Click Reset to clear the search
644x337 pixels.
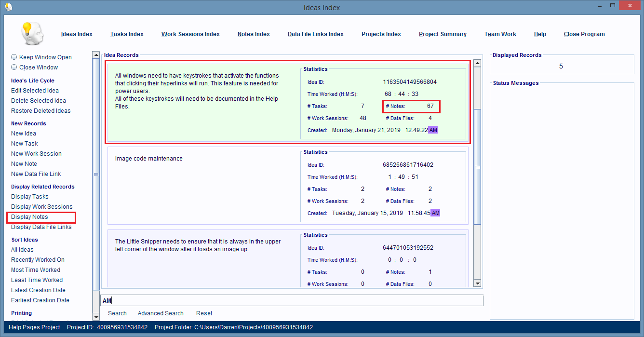point(204,313)
